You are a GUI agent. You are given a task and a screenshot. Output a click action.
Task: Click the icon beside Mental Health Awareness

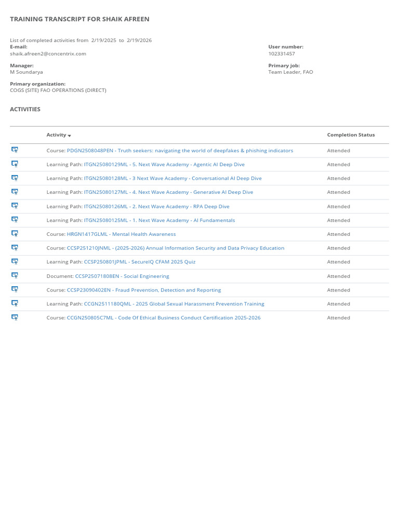coord(15,233)
